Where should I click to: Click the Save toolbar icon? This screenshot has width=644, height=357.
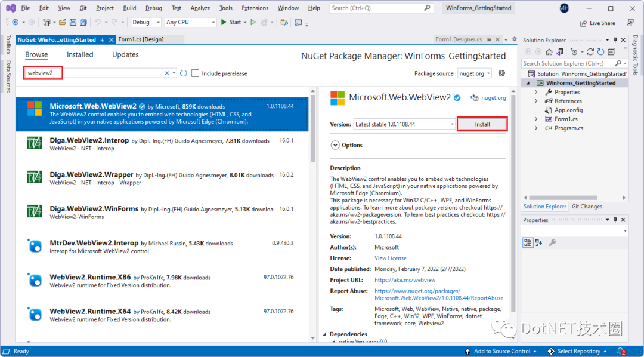point(73,22)
